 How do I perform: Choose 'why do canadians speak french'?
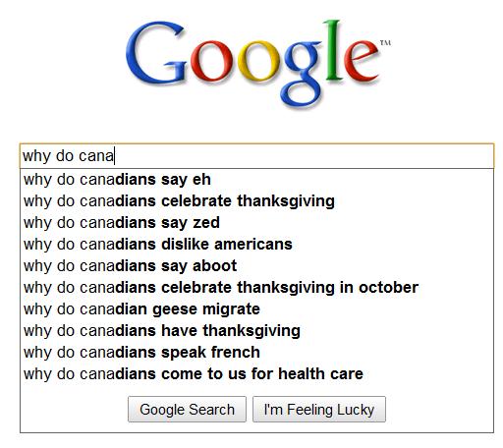256,353
